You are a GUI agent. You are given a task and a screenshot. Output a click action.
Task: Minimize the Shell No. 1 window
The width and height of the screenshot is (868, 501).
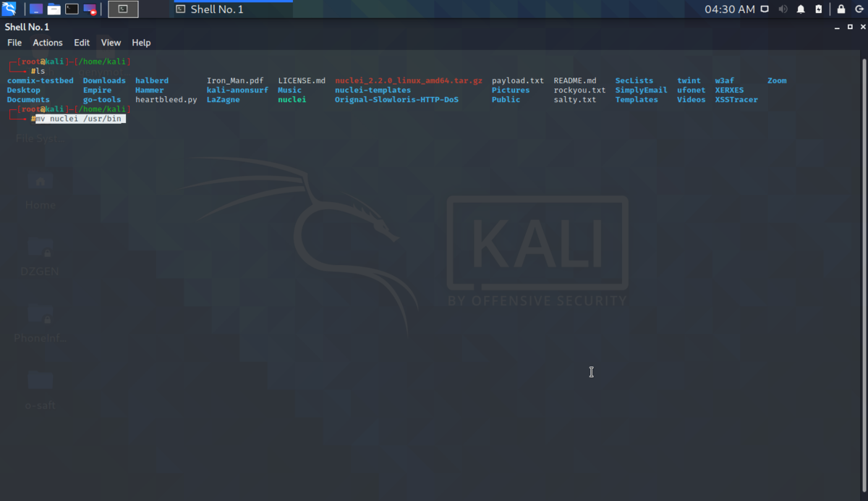click(836, 27)
